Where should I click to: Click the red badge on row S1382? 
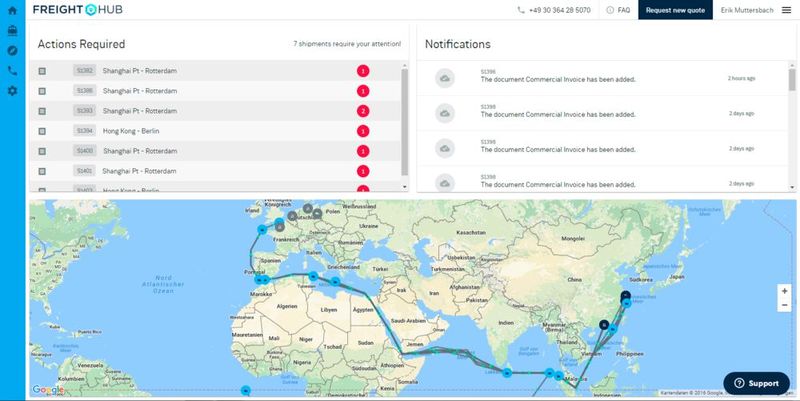click(x=363, y=71)
